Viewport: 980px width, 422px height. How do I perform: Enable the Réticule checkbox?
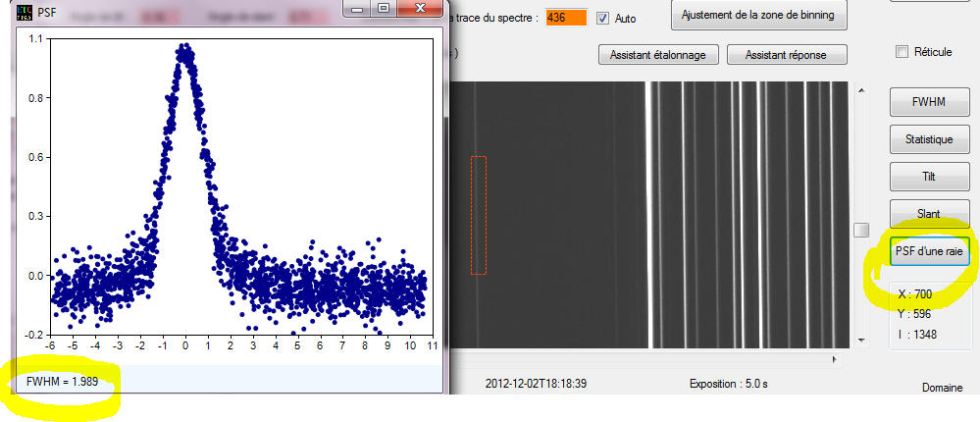point(902,52)
